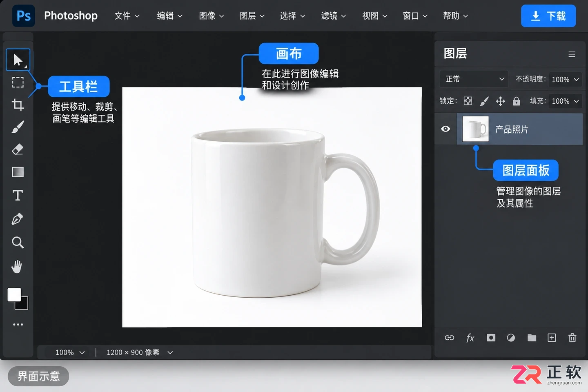Image resolution: width=588 pixels, height=392 pixels.
Task: Open the 图层 panel hamburger menu
Action: click(x=572, y=54)
